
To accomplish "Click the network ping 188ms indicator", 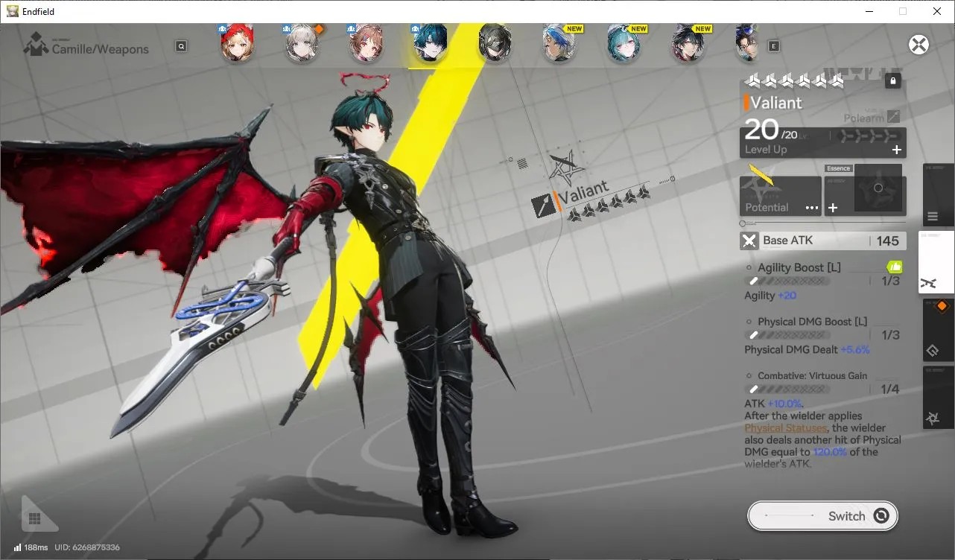I will coord(31,547).
